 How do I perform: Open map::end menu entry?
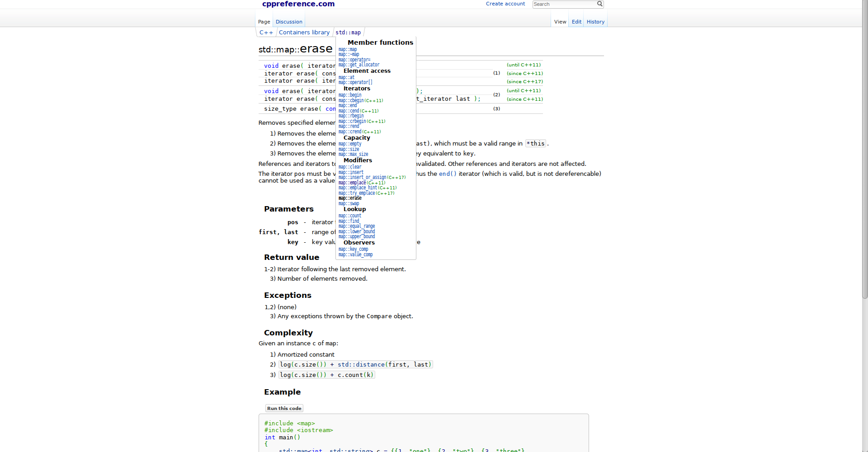[348, 105]
